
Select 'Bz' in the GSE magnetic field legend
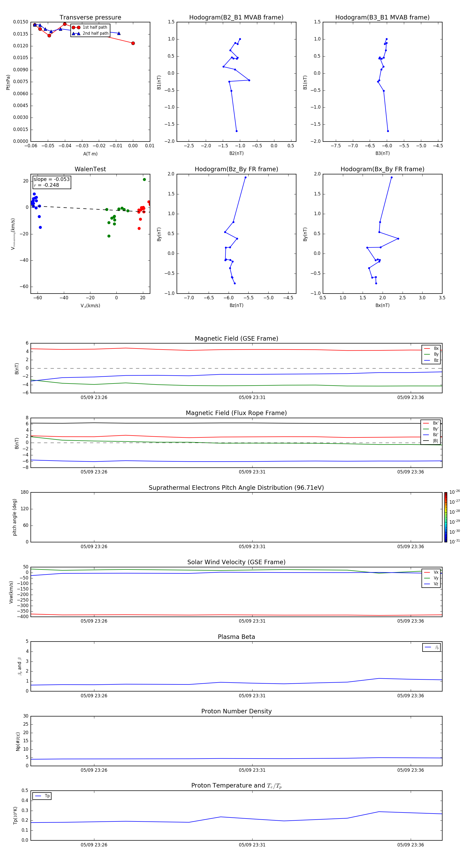(431, 361)
